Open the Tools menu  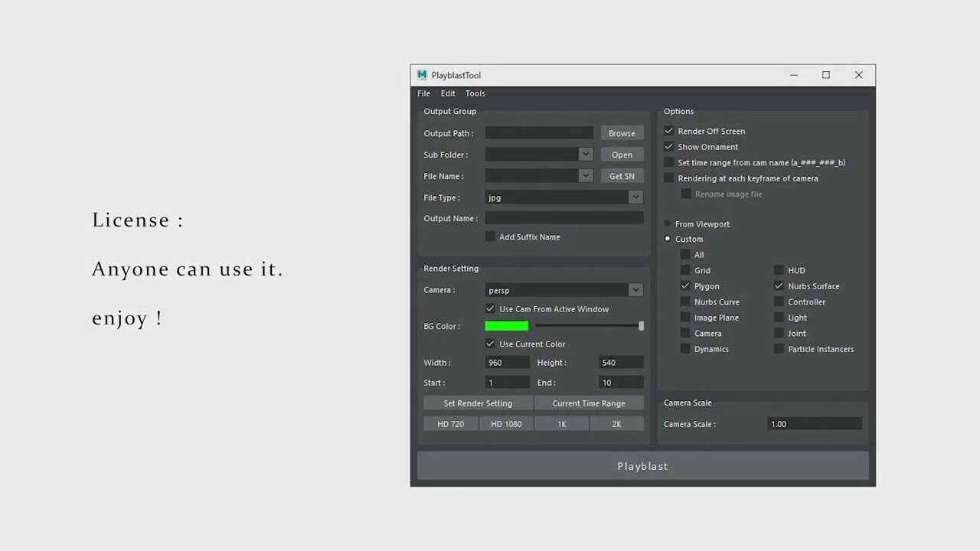(475, 93)
